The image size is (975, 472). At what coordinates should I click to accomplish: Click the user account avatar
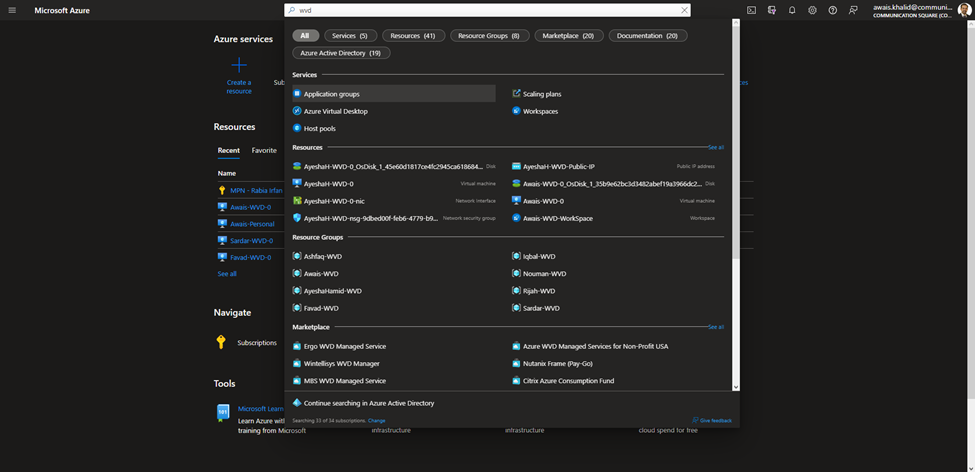[964, 10]
